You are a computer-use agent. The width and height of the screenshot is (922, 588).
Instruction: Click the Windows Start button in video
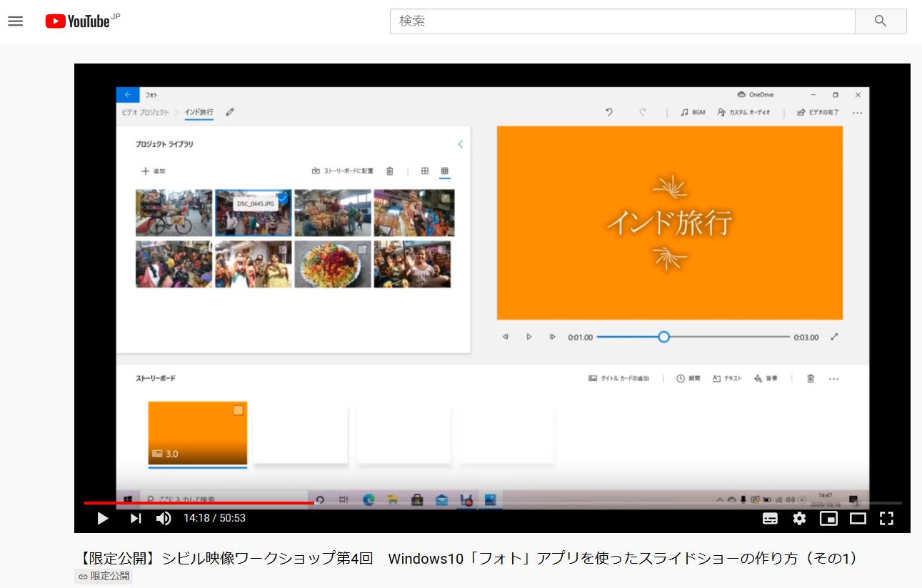[x=129, y=500]
